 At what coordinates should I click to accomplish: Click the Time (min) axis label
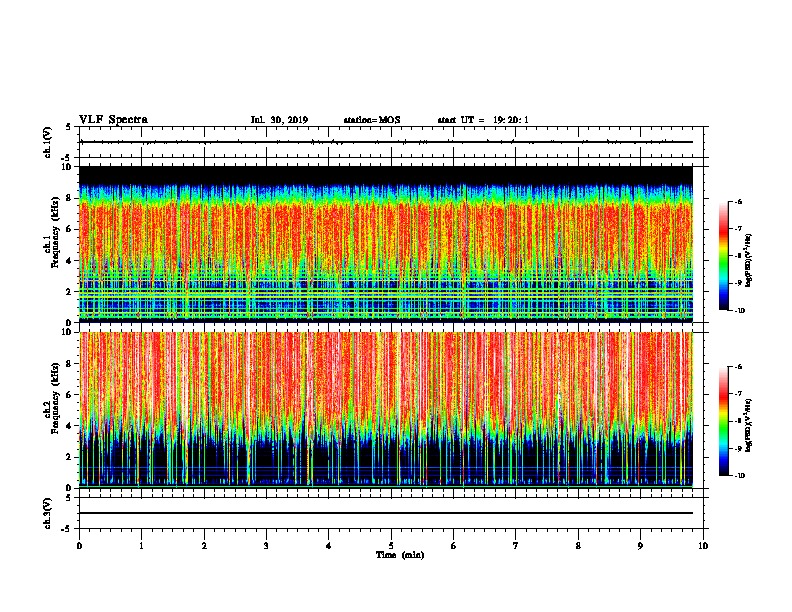click(x=400, y=555)
